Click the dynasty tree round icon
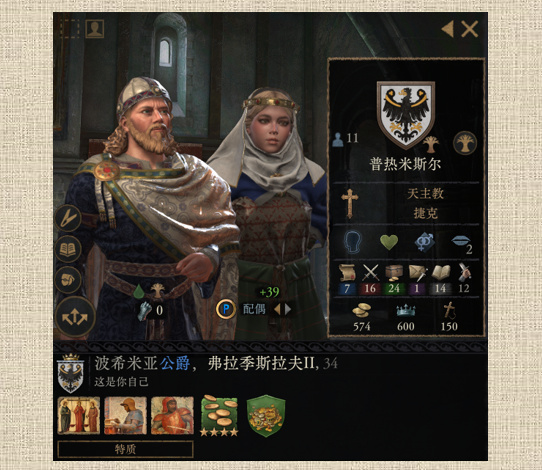Screen dimensions: 542x470 pyautogui.click(x=465, y=143)
